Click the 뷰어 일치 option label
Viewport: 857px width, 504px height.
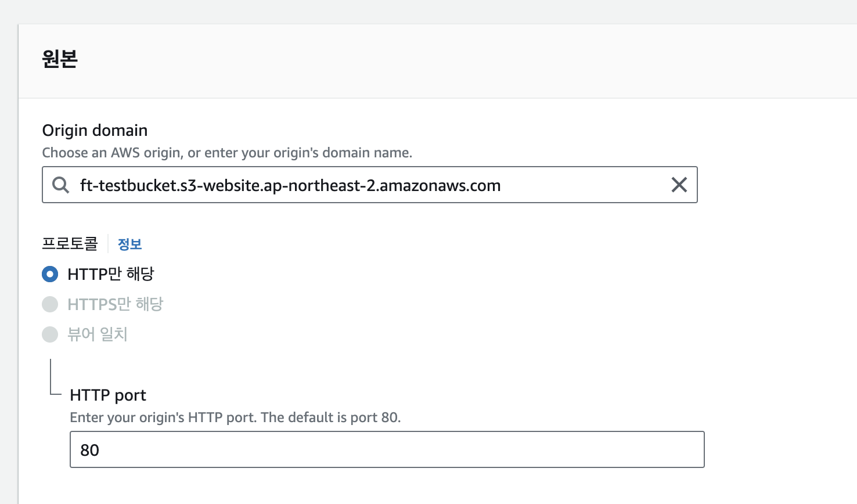[98, 334]
